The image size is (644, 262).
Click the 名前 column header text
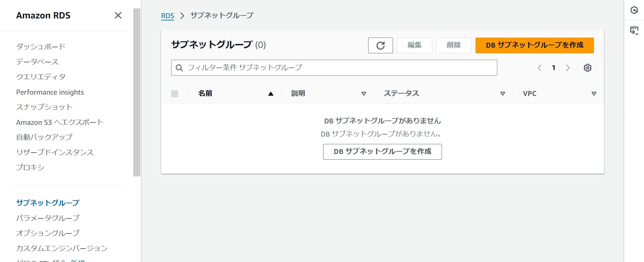click(205, 94)
